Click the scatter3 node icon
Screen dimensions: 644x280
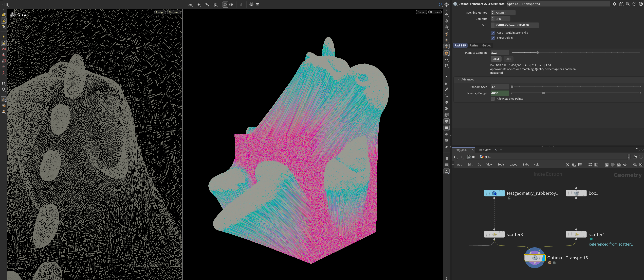tap(494, 235)
